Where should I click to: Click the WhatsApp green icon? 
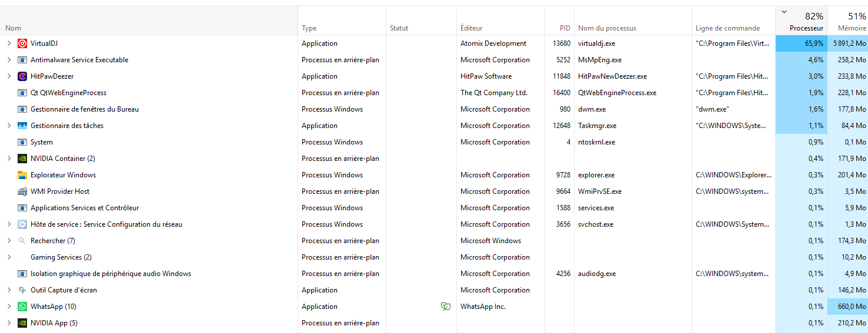coord(22,307)
